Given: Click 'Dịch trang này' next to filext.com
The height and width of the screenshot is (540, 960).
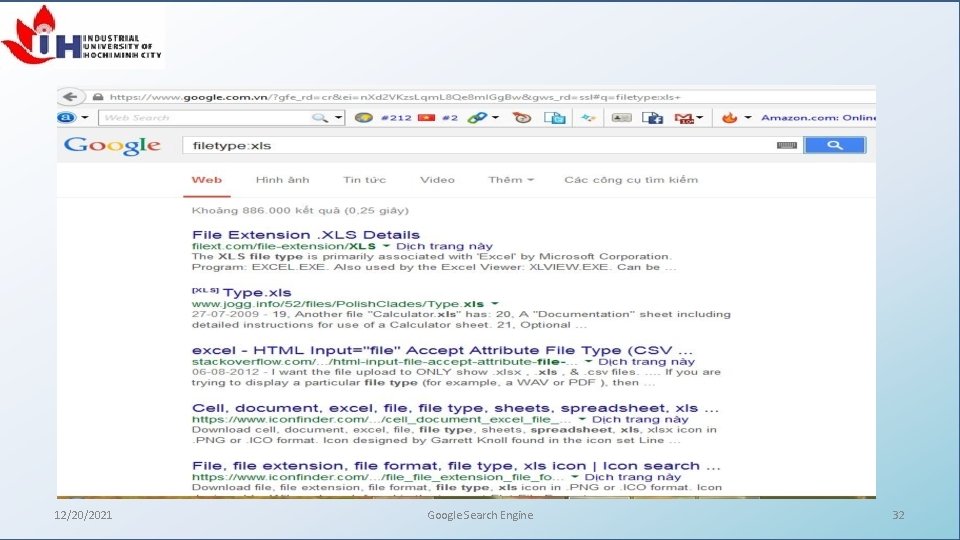Looking at the screenshot, I should click(x=444, y=246).
